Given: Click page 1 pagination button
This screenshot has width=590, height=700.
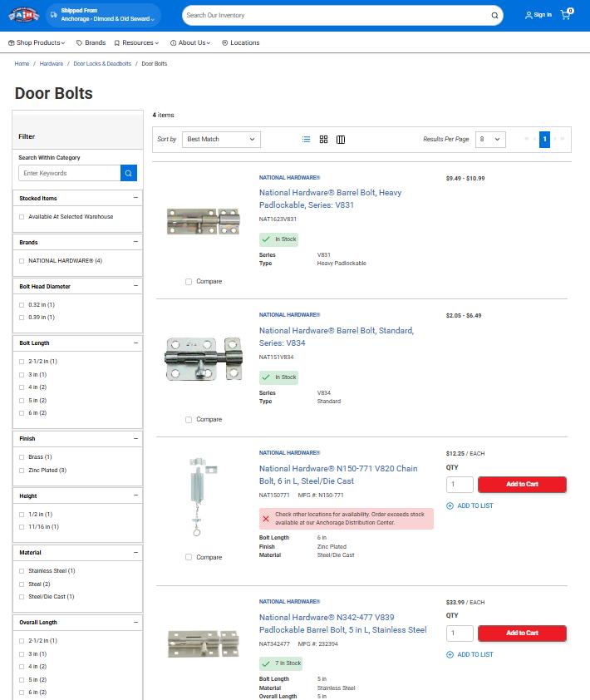Looking at the screenshot, I should pyautogui.click(x=544, y=140).
